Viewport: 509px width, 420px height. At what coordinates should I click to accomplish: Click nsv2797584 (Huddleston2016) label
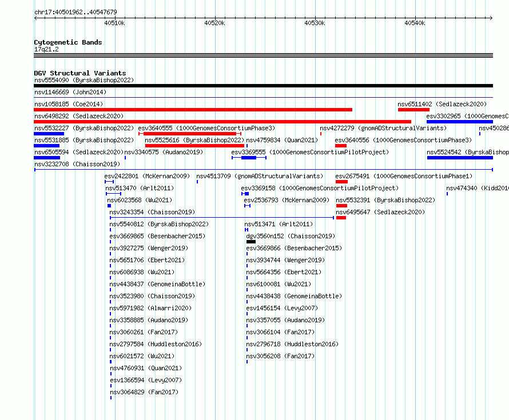coord(156,344)
